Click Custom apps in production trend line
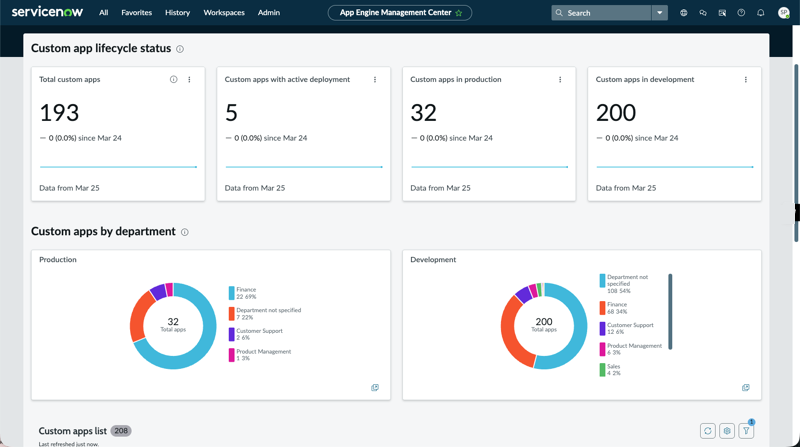This screenshot has width=800, height=447. (x=489, y=167)
